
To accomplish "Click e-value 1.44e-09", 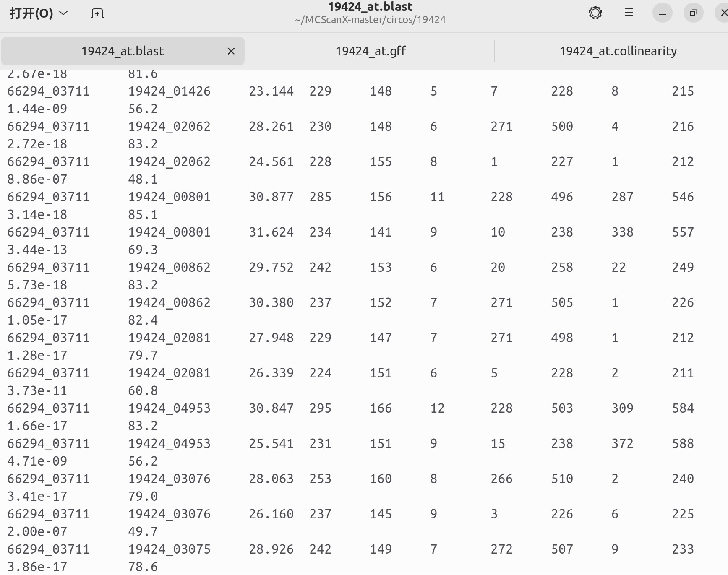I will pos(37,109).
